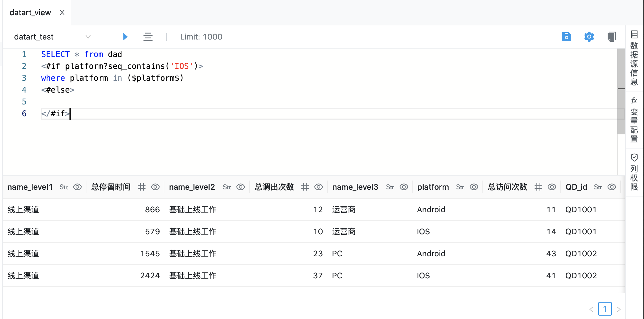Viewport: 644px width, 319px height.
Task: Change type icon of 总停留时间 column
Action: pyautogui.click(x=142, y=187)
